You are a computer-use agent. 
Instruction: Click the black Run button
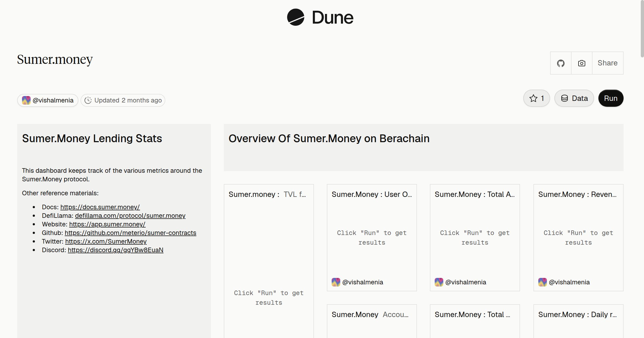click(x=611, y=98)
